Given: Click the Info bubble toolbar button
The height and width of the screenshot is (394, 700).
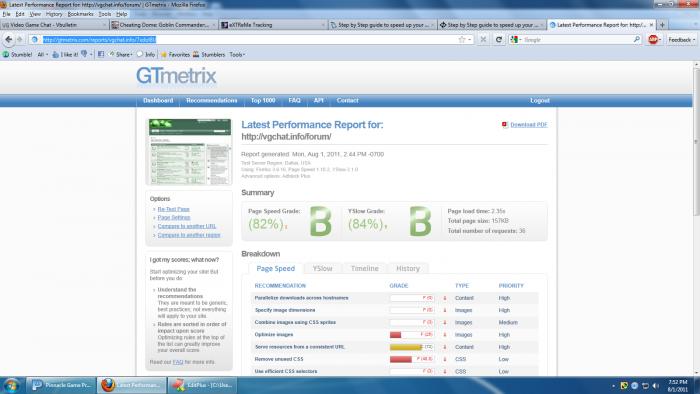Looking at the screenshot, I should 146,54.
